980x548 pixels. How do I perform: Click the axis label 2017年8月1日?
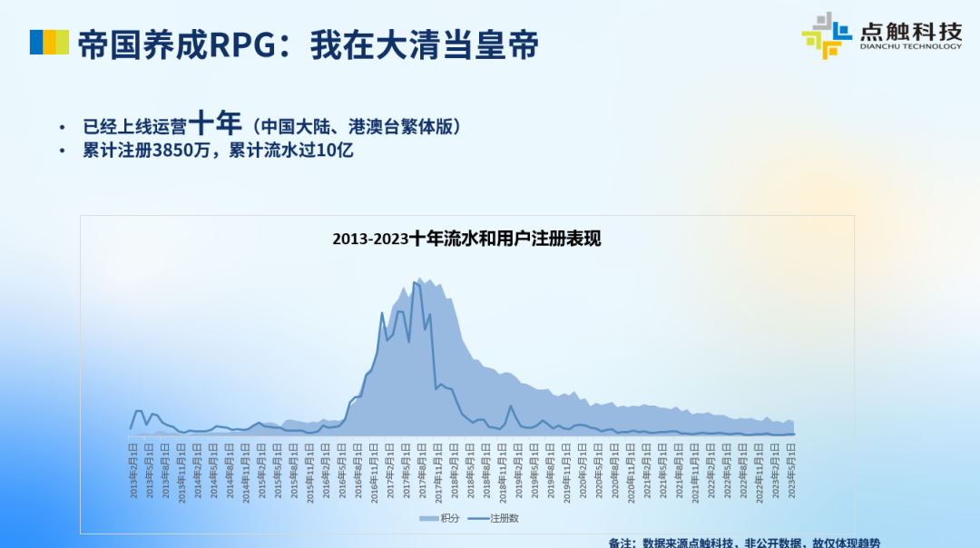[423, 471]
